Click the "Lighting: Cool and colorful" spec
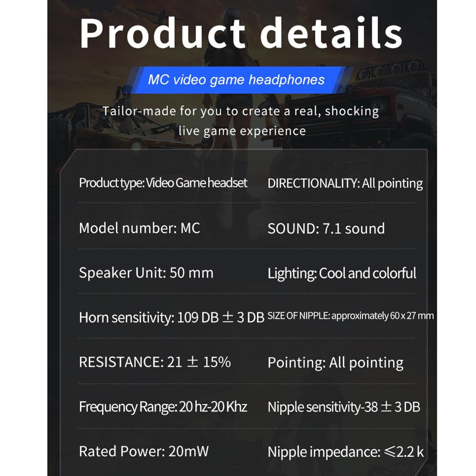476x476 pixels. (x=342, y=273)
